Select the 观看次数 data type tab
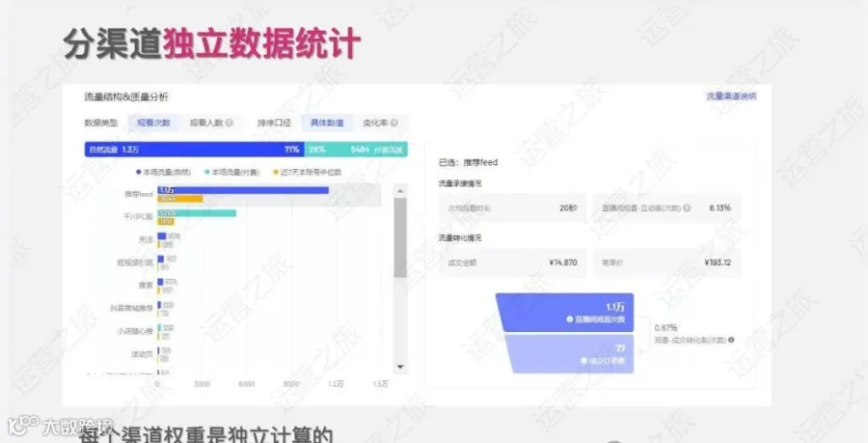Viewport: 868px width, 443px height. click(x=154, y=123)
